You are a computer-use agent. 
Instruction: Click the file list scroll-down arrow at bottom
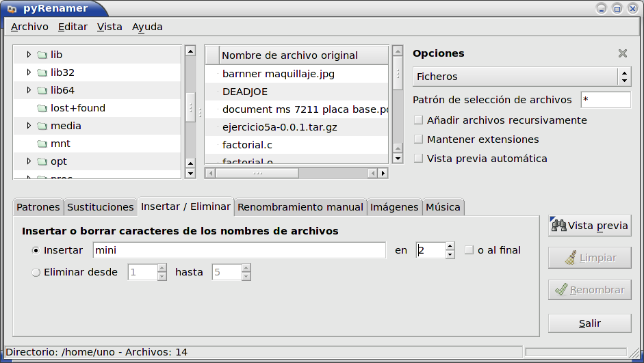point(398,159)
